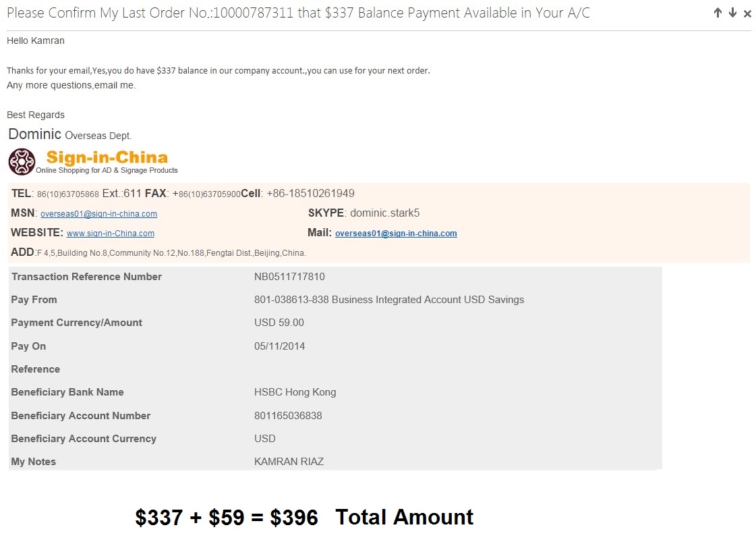Click the KAMRAN RIAZ note value
This screenshot has width=756, height=540.
(x=289, y=461)
